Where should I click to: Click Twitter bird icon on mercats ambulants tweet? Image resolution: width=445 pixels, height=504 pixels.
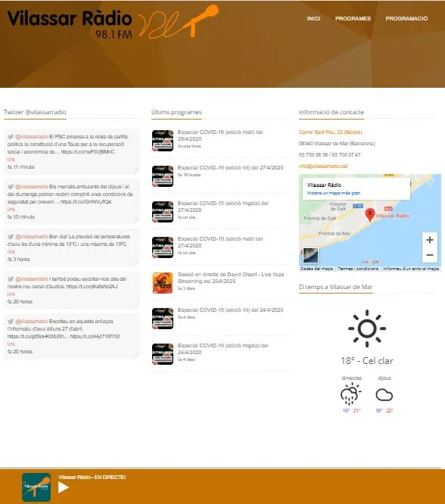pyautogui.click(x=11, y=187)
